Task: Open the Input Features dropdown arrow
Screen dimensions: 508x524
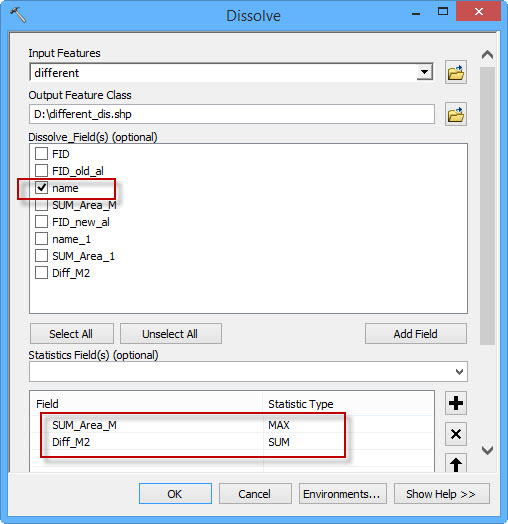Action: tap(424, 72)
